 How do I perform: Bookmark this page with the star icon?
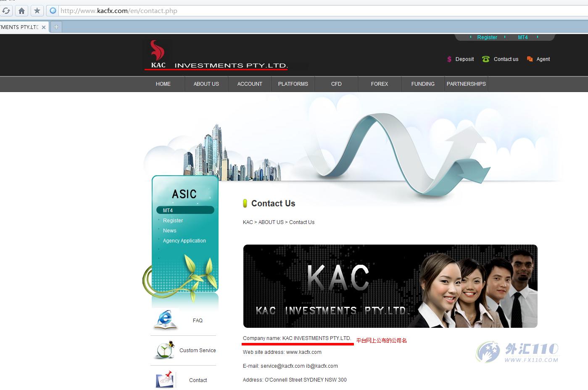(x=37, y=11)
